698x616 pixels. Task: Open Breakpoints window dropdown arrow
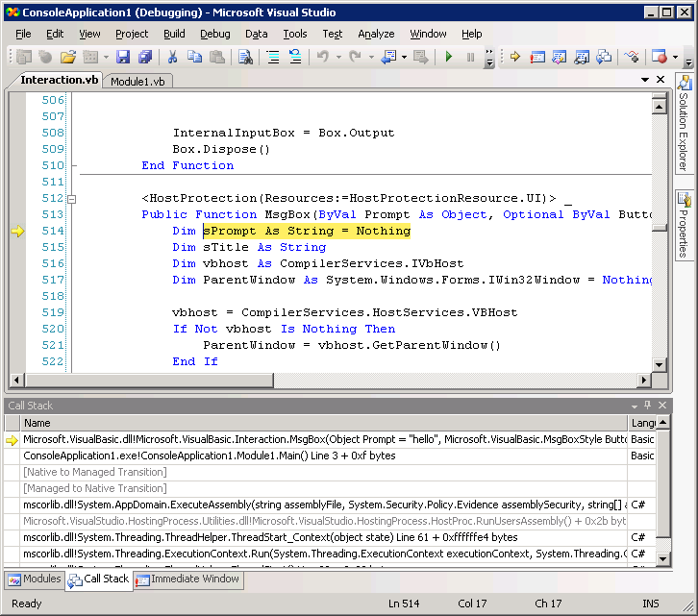(675, 57)
